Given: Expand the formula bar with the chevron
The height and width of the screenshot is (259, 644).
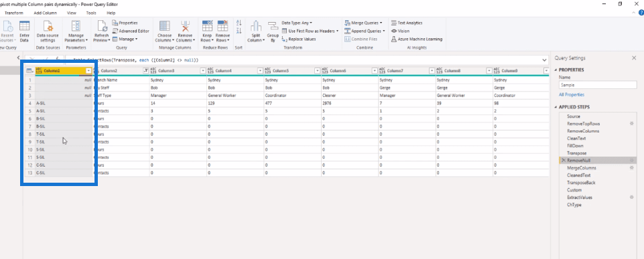Looking at the screenshot, I should coord(545,60).
